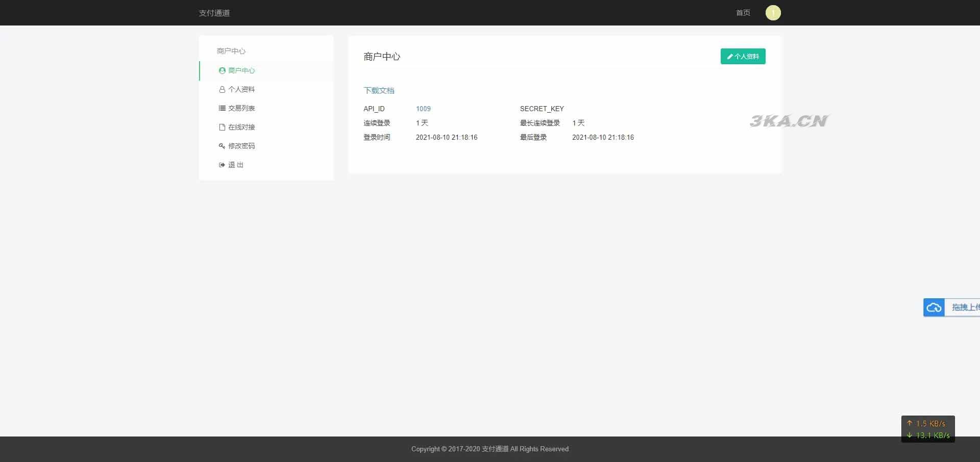This screenshot has height=462, width=980.
Task: Click the person icon beside 个人资料
Action: [x=222, y=89]
